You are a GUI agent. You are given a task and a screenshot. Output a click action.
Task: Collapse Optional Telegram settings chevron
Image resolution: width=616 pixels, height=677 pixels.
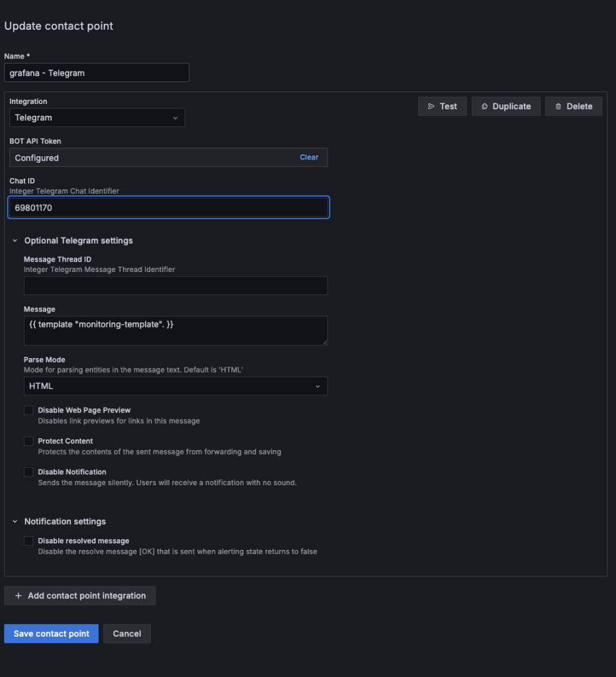pos(15,241)
